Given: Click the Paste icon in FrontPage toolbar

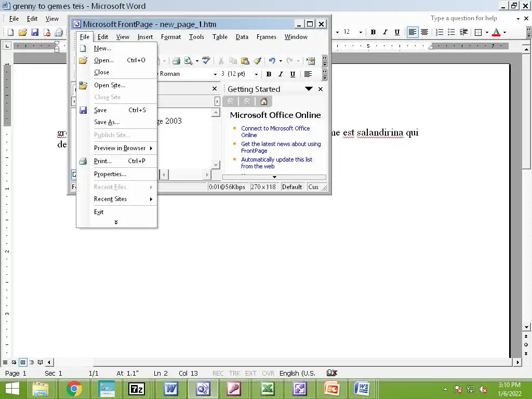Looking at the screenshot, I should pyautogui.click(x=245, y=61).
